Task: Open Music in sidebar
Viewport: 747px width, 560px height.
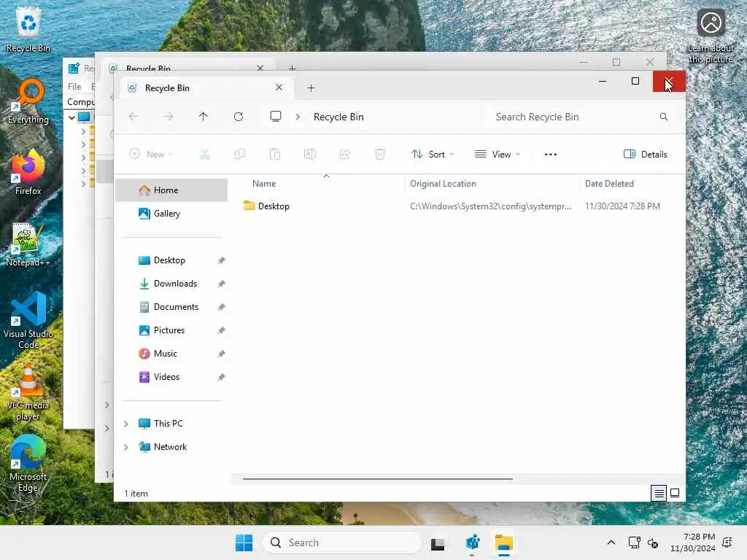Action: tap(165, 354)
